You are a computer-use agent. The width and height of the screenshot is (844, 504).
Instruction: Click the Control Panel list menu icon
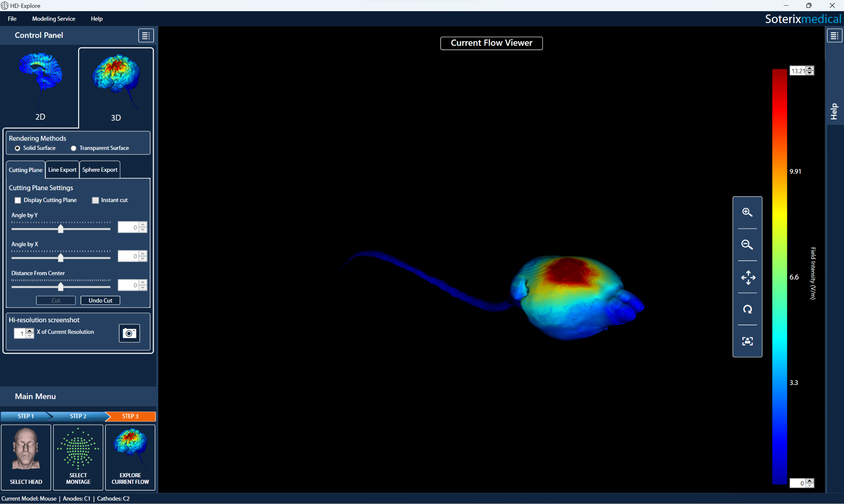pyautogui.click(x=146, y=35)
